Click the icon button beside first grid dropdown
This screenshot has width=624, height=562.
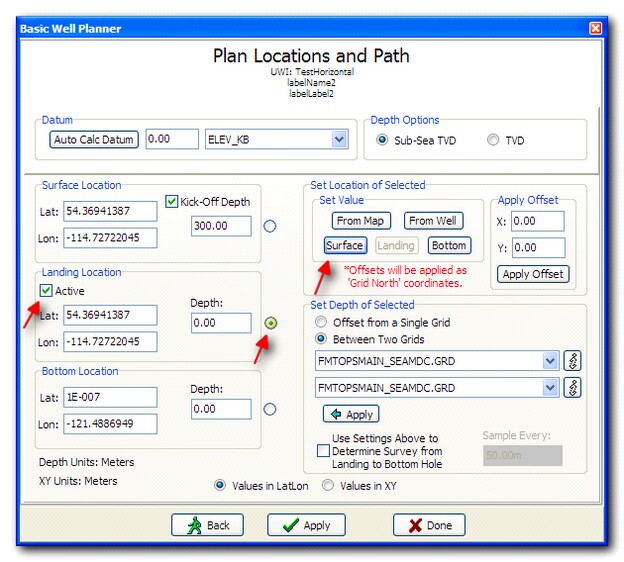coord(573,360)
